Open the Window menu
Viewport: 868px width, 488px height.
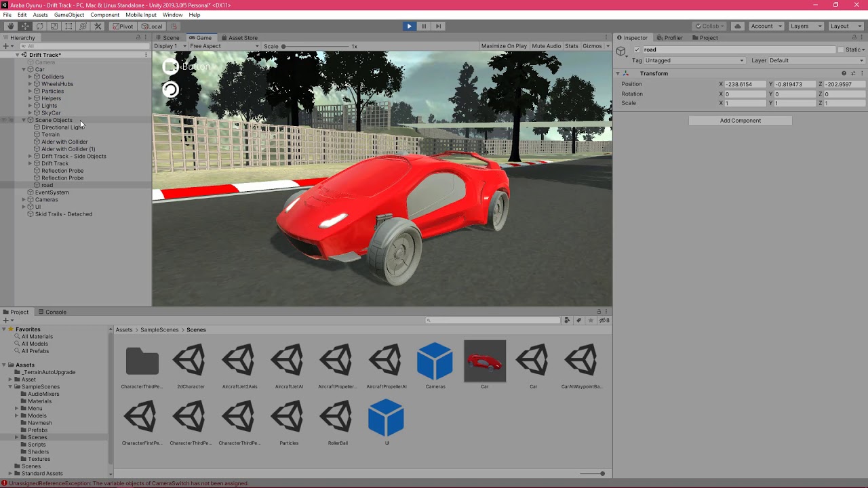pos(172,15)
